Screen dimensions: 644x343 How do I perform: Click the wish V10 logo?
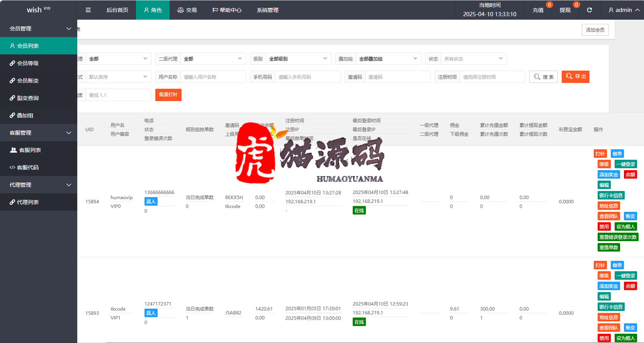38,10
